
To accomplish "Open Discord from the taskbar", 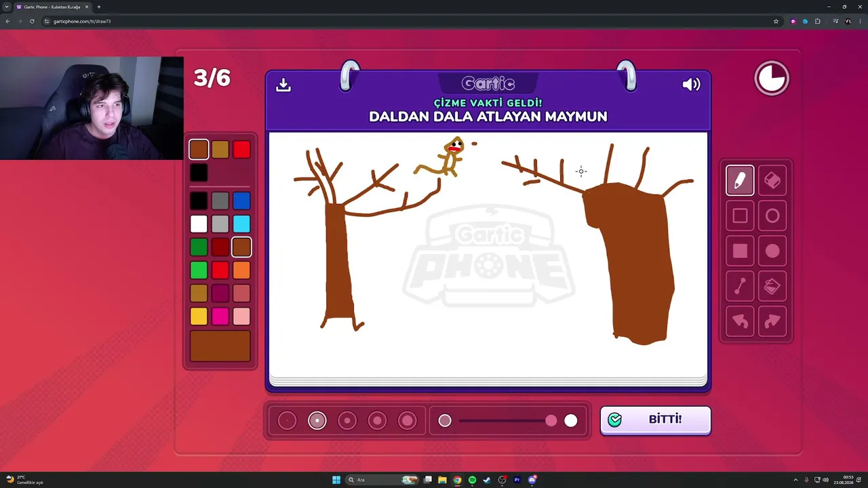I will 532,480.
